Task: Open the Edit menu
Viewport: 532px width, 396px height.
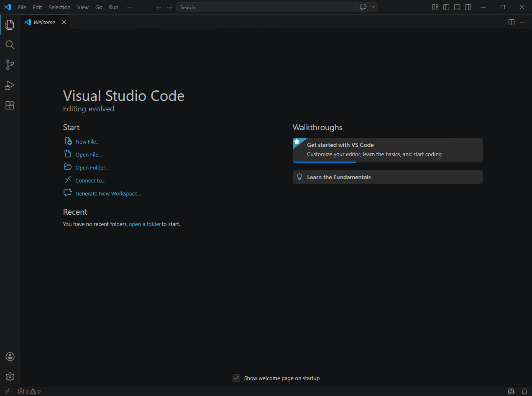Action: coord(37,7)
